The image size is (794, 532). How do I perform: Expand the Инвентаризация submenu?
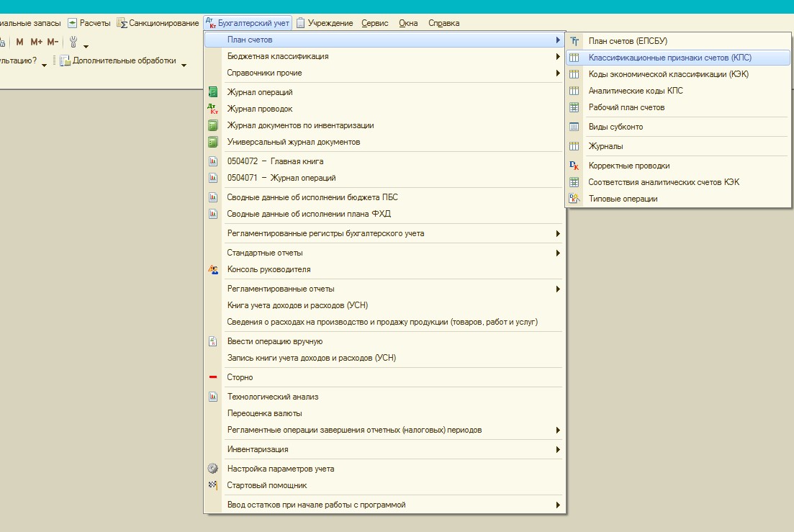click(x=257, y=449)
